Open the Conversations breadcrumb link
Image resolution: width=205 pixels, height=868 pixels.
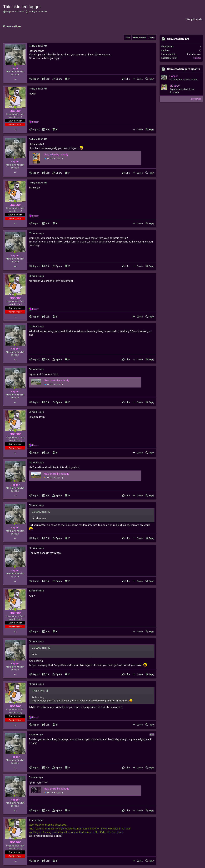click(12, 26)
